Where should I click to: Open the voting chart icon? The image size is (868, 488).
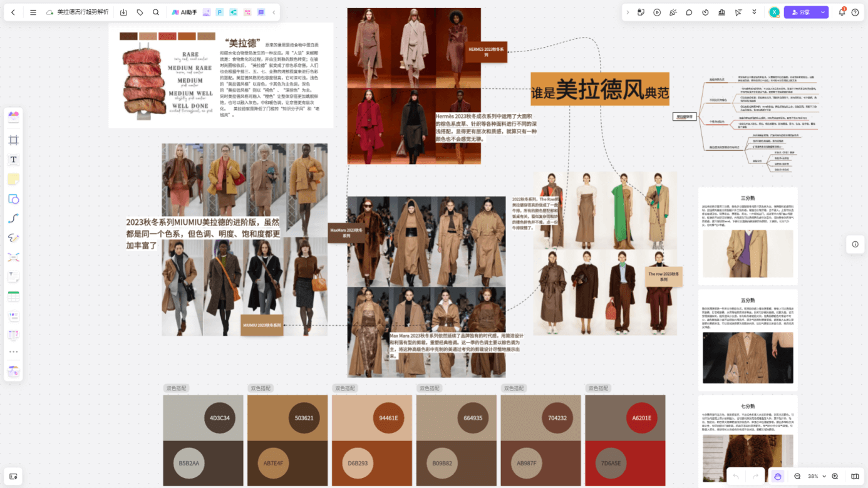click(721, 13)
